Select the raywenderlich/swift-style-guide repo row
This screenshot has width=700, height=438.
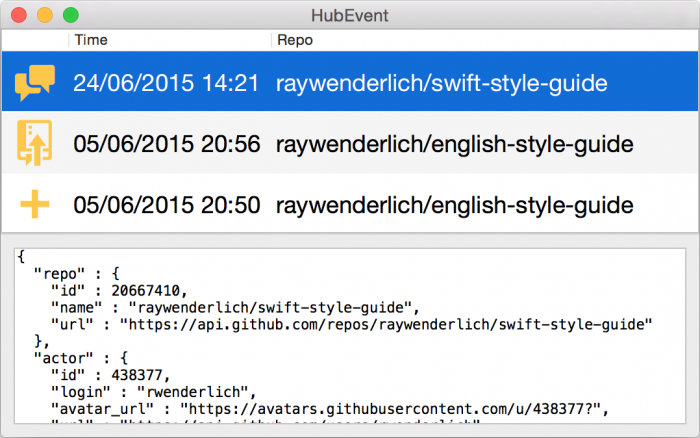(x=453, y=83)
